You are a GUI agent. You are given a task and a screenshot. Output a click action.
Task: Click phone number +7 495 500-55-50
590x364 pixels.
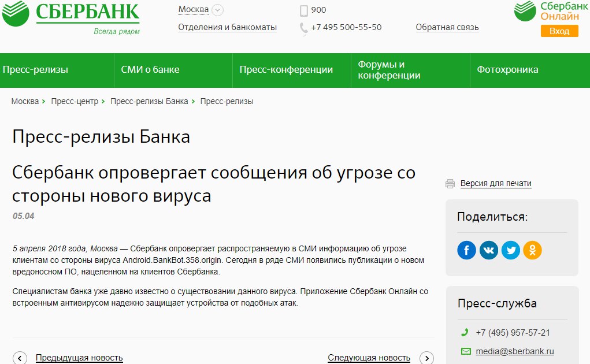346,28
